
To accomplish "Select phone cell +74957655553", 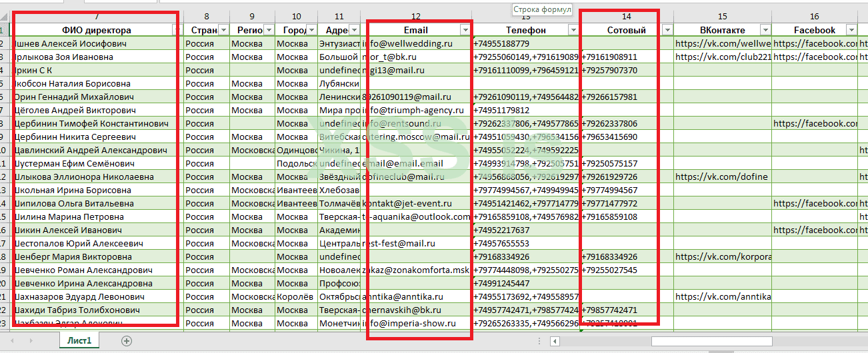I will tap(526, 243).
